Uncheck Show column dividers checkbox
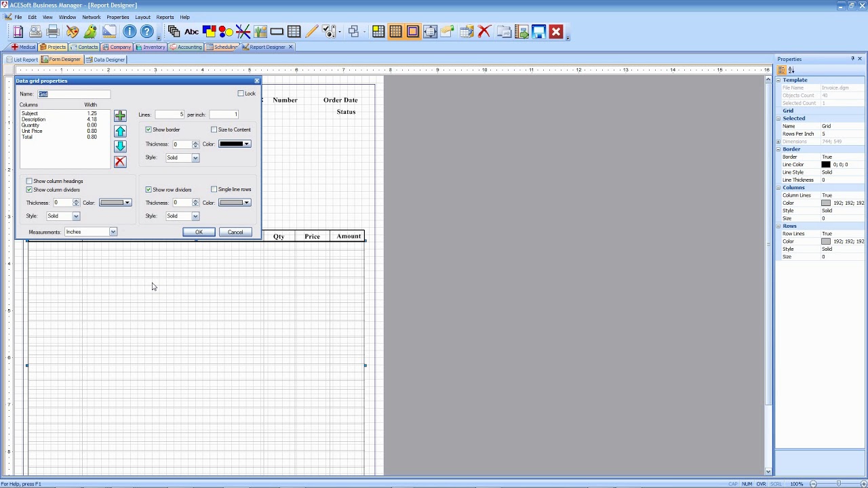Screen dimensions: 868x488 click(x=29, y=190)
